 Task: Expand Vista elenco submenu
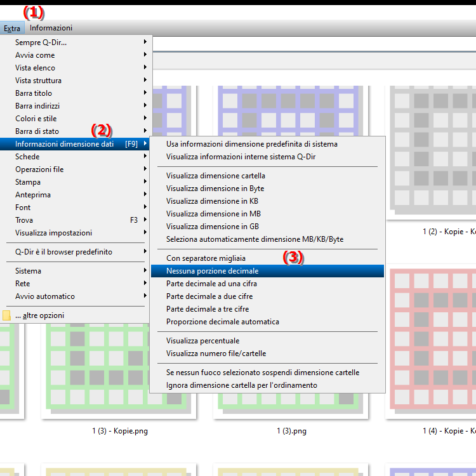pyautogui.click(x=75, y=68)
